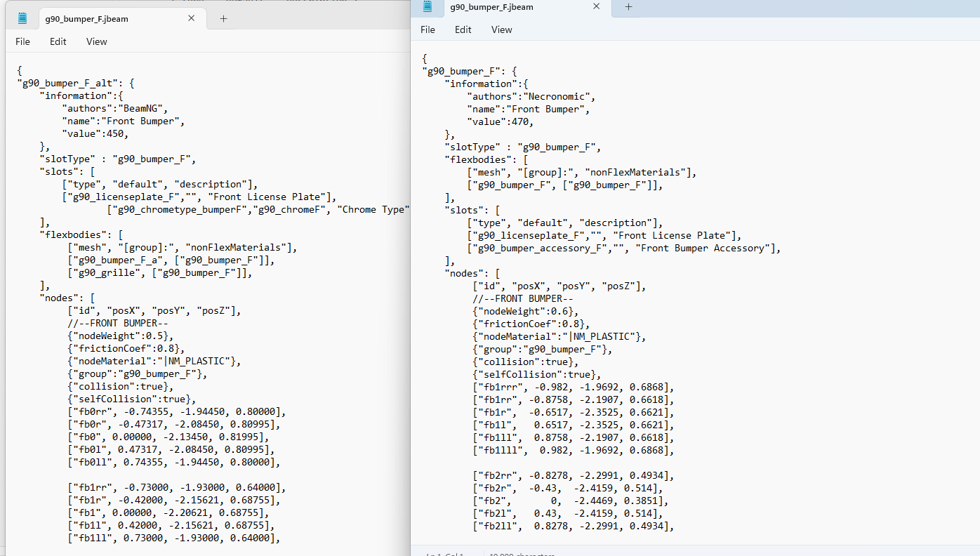Add a new tab in left Notepad window
This screenshot has height=556, width=980.
(223, 19)
